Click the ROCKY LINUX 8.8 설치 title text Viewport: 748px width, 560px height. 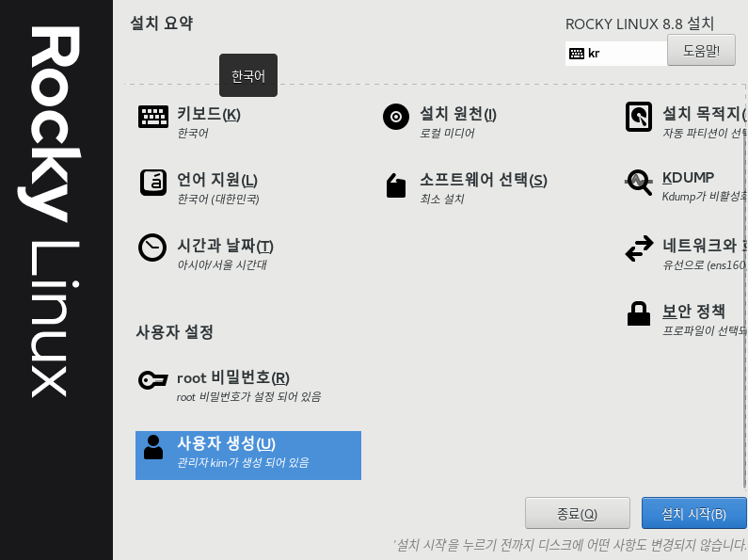point(640,24)
